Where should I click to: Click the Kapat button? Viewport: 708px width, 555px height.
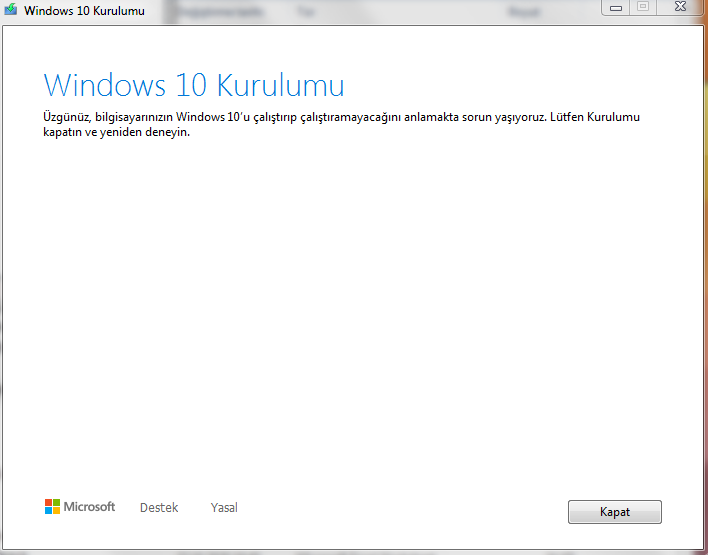[x=615, y=512]
